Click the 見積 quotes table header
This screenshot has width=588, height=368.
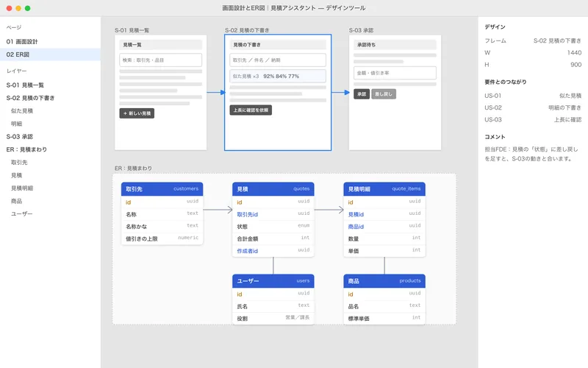[x=273, y=189]
